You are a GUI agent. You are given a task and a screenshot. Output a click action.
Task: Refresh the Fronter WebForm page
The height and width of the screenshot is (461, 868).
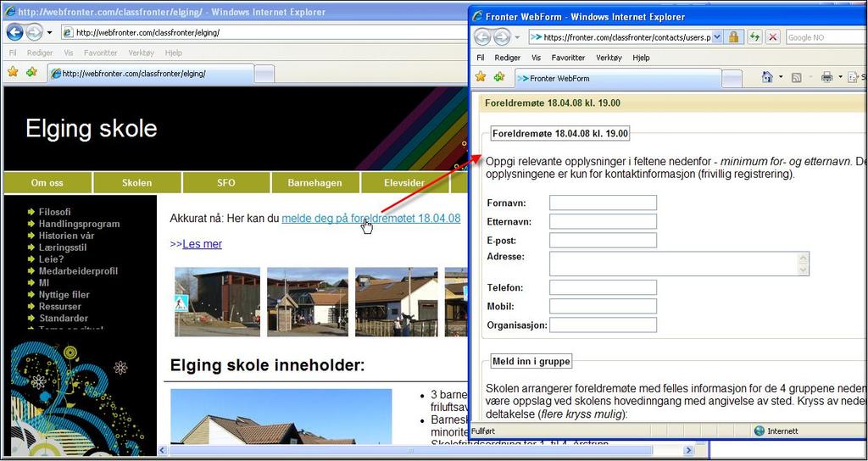(x=754, y=37)
